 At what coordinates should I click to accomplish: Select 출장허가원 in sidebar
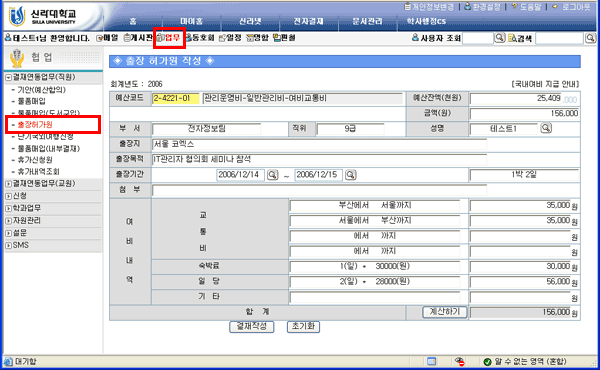[x=35, y=125]
